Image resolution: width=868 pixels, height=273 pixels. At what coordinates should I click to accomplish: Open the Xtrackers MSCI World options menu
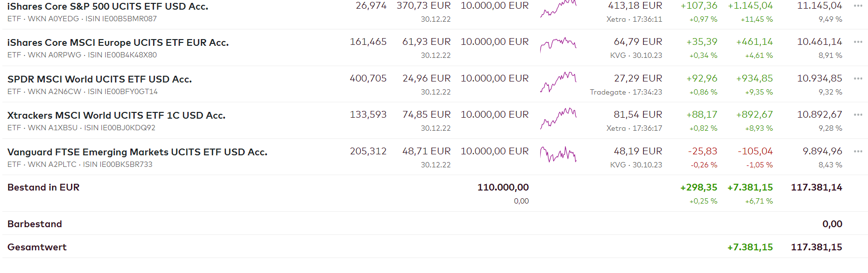pyautogui.click(x=857, y=115)
